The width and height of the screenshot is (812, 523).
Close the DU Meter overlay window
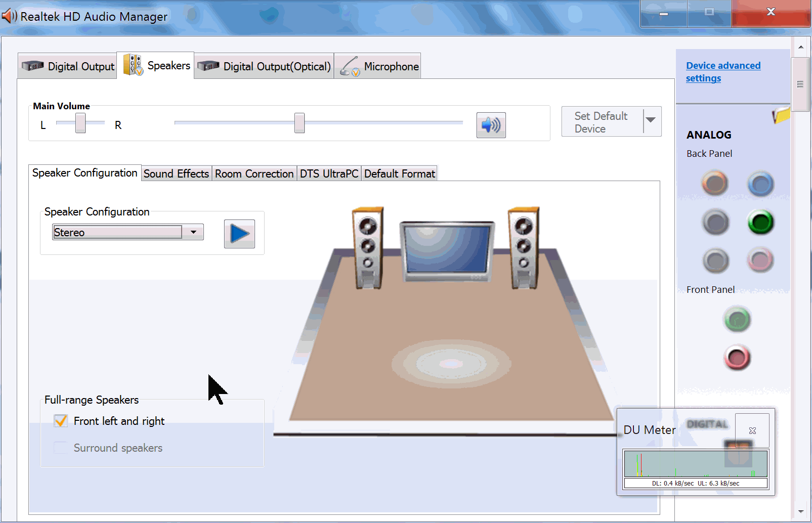click(x=752, y=430)
